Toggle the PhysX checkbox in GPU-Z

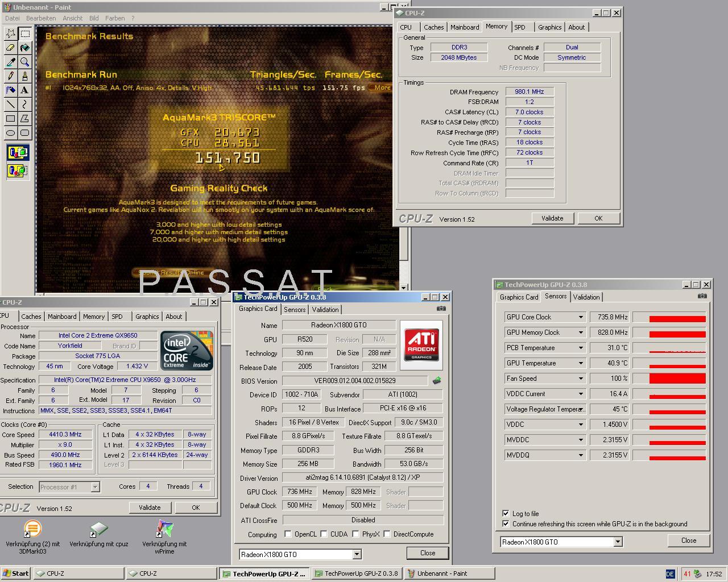point(355,534)
